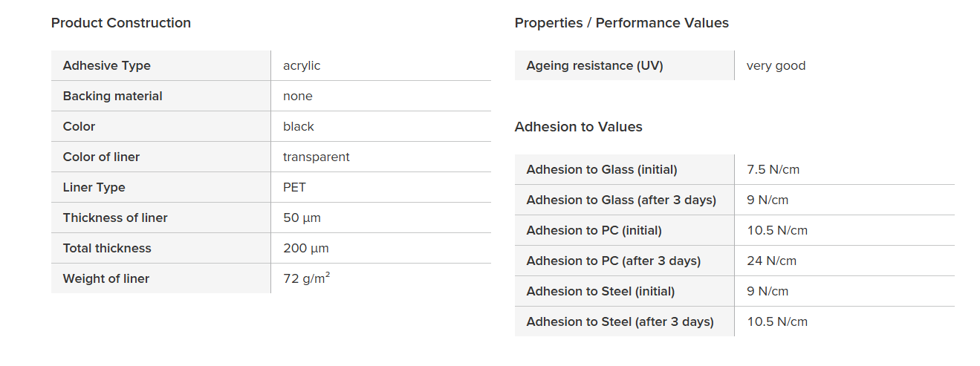
Task: Click the Adhesion to Values heading
Action: coord(578,127)
